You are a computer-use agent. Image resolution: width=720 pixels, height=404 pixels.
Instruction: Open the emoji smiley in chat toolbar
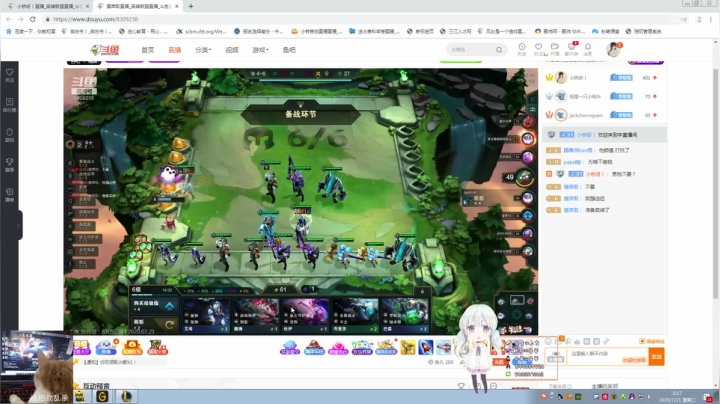[548, 342]
